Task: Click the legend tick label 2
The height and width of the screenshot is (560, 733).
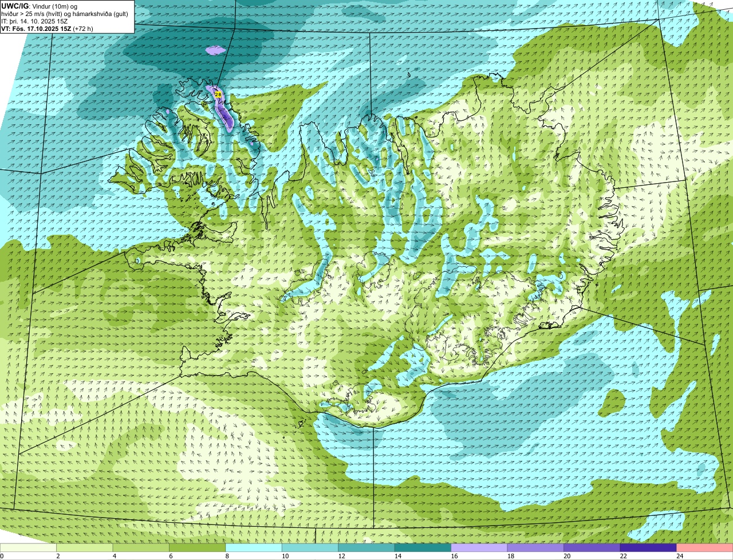Action: coord(58,556)
